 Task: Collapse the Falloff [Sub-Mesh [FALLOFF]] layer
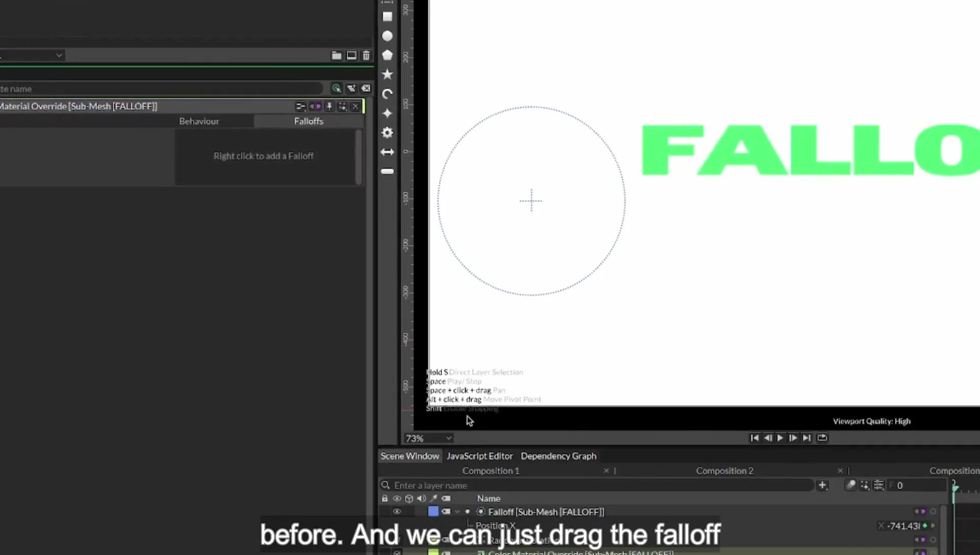(x=457, y=512)
